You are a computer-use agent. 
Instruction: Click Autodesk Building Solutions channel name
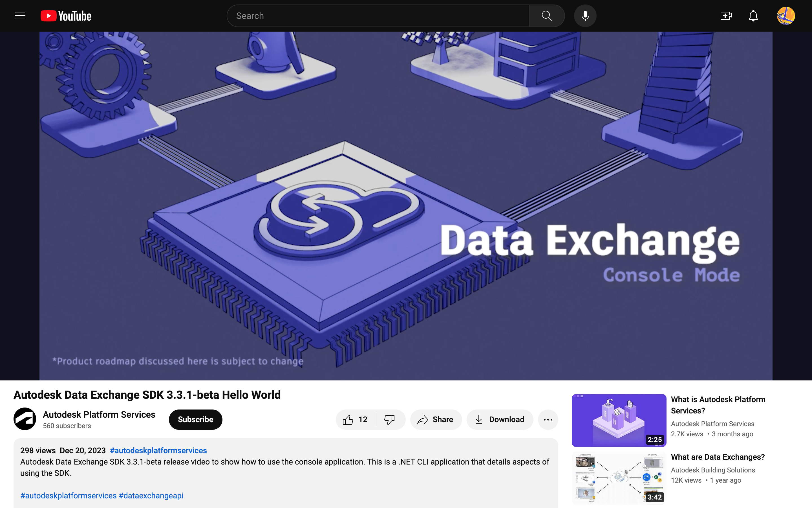(713, 470)
